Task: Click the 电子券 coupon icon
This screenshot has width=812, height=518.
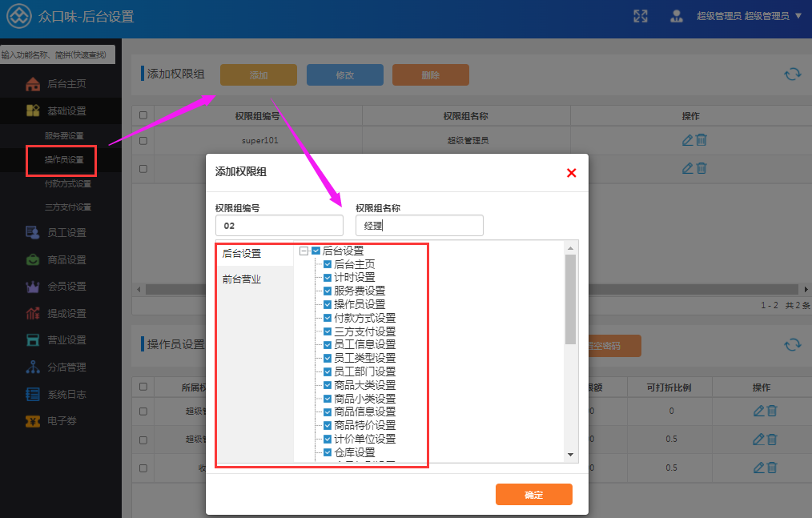Action: pos(33,421)
